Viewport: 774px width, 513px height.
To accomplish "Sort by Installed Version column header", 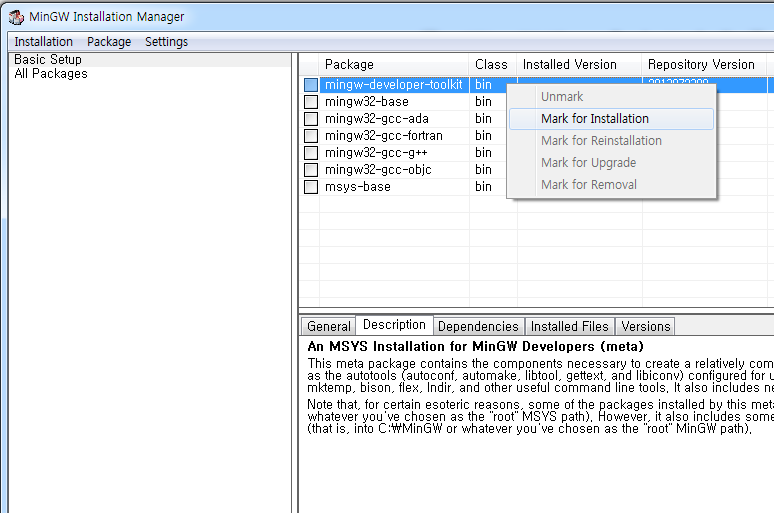I will click(579, 65).
